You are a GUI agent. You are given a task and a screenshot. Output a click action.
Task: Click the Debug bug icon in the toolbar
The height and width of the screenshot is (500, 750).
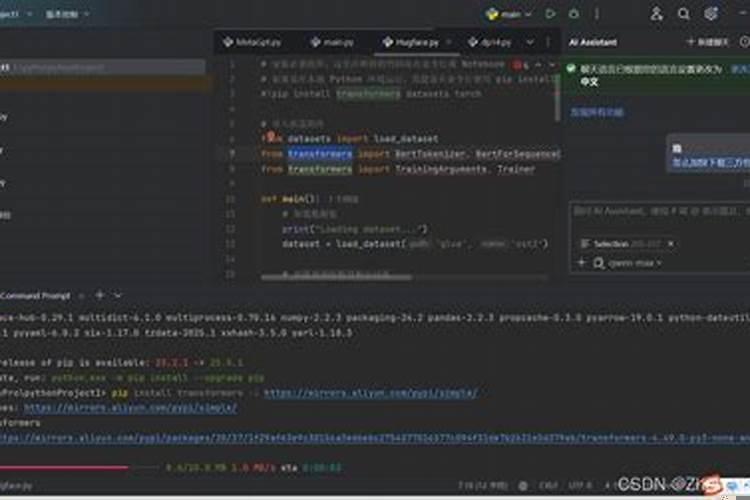(574, 14)
